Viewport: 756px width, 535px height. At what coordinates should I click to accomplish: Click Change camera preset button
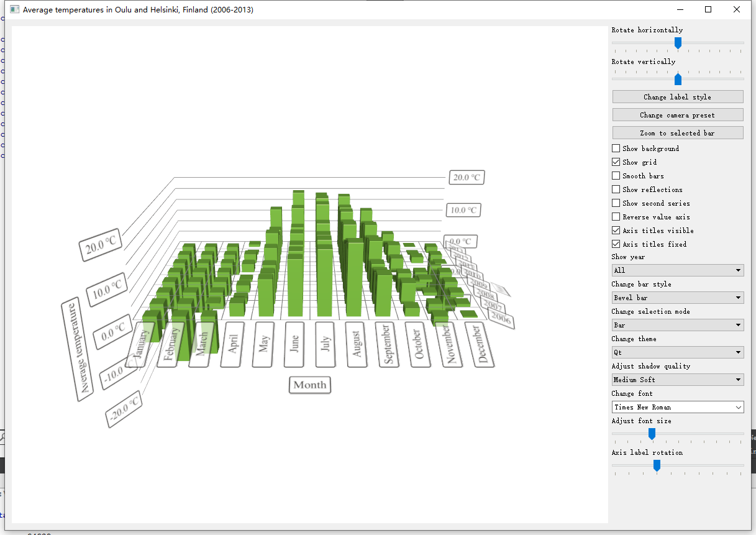(678, 115)
